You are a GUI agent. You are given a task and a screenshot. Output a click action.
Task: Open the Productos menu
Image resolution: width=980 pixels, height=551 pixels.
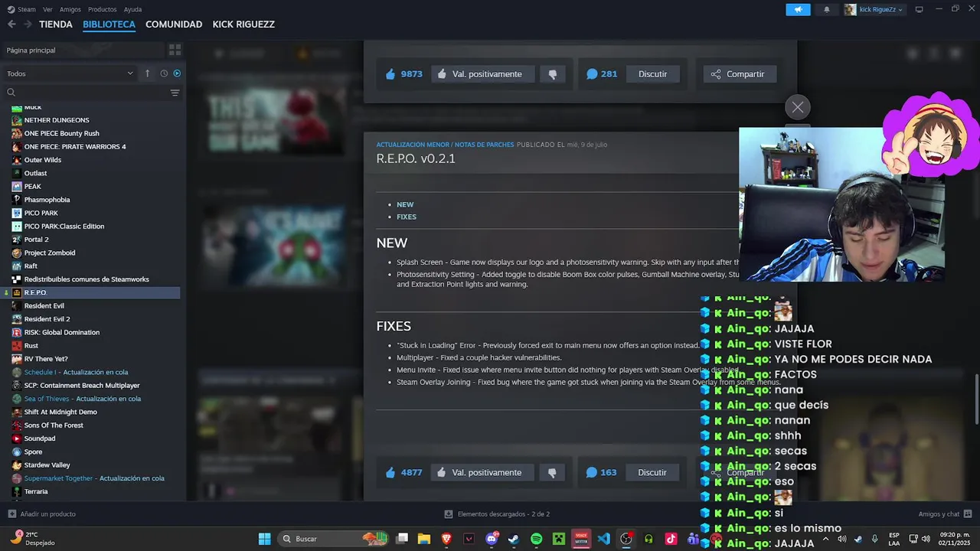click(103, 9)
